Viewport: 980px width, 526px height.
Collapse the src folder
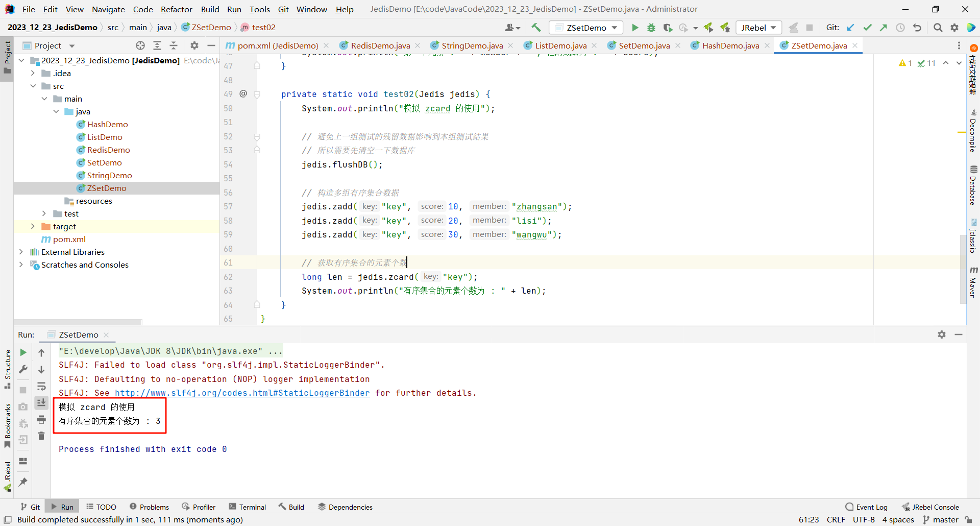pos(33,86)
